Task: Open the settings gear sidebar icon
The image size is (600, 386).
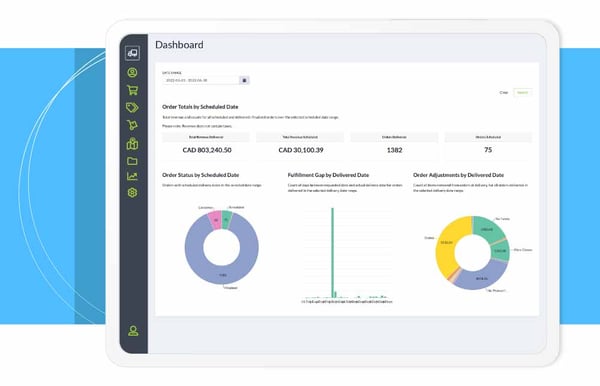Action: coord(132,192)
